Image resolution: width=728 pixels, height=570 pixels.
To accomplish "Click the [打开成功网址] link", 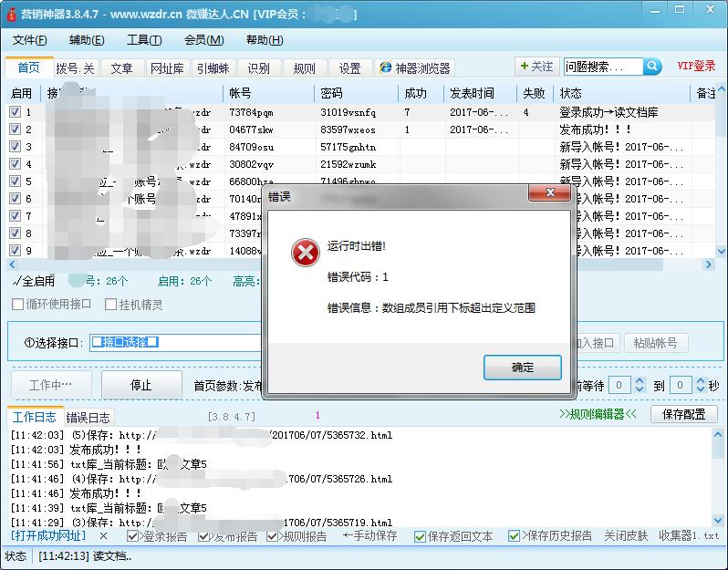I will click(48, 535).
